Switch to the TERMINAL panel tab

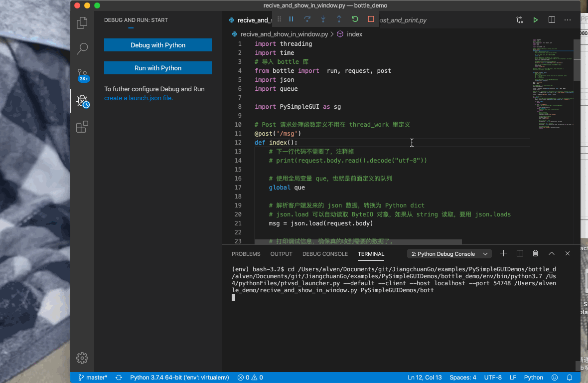pyautogui.click(x=371, y=254)
